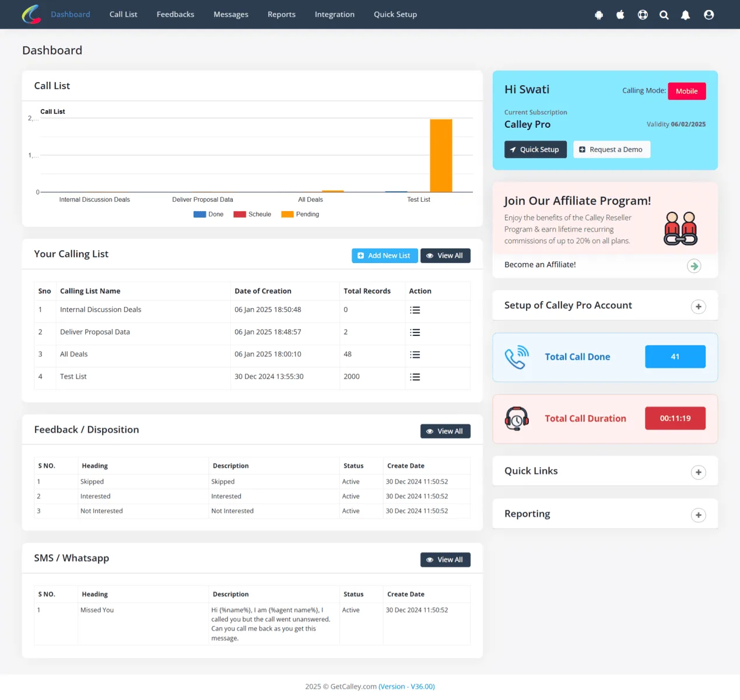Click the search magnifier icon
This screenshot has height=700, width=740.
(x=664, y=15)
